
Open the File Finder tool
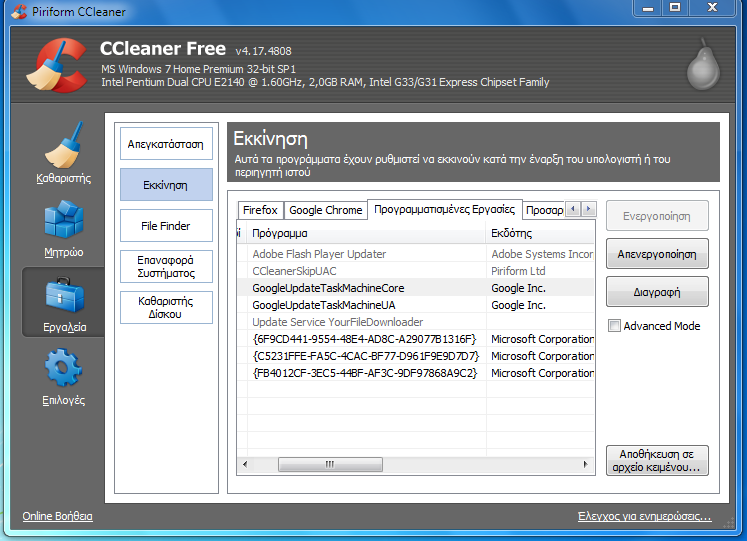(x=166, y=226)
